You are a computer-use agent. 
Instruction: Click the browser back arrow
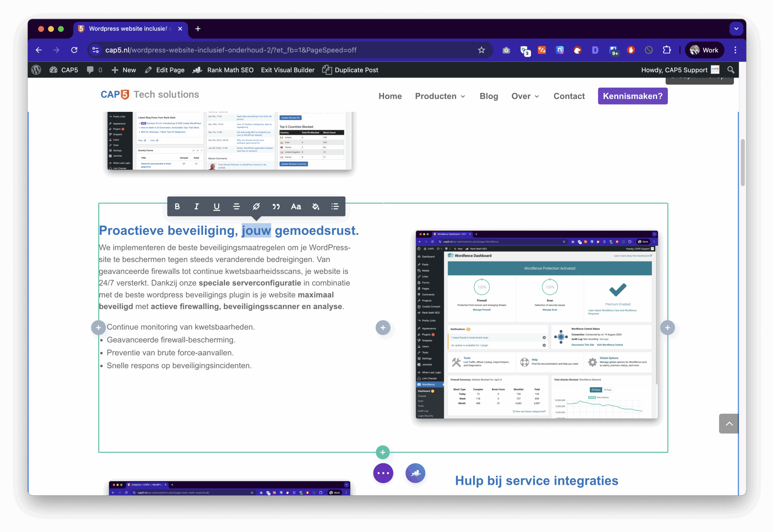(x=39, y=50)
